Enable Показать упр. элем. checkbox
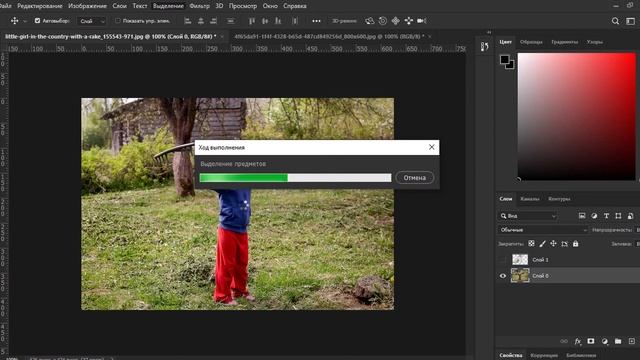This screenshot has height=360, width=640. tap(118, 21)
